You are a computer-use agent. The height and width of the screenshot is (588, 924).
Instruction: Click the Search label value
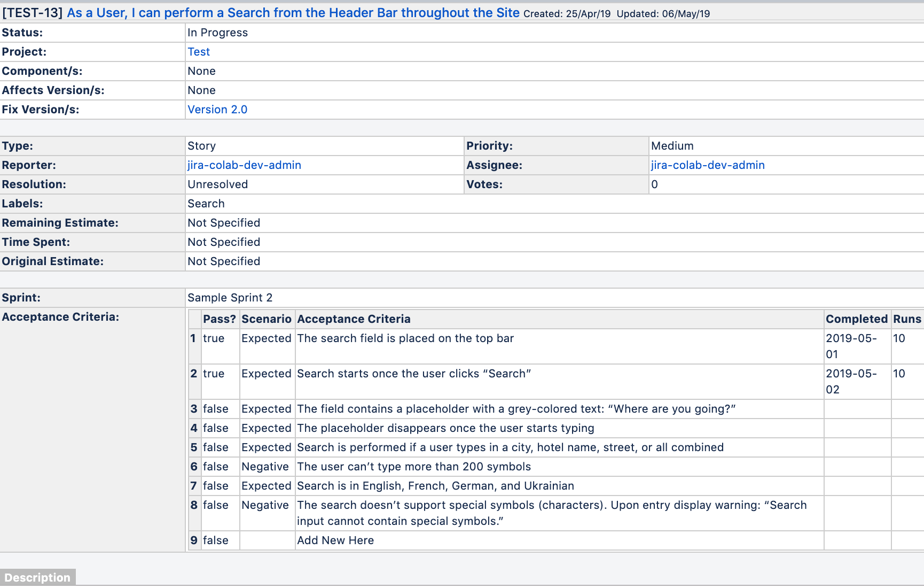pos(206,204)
